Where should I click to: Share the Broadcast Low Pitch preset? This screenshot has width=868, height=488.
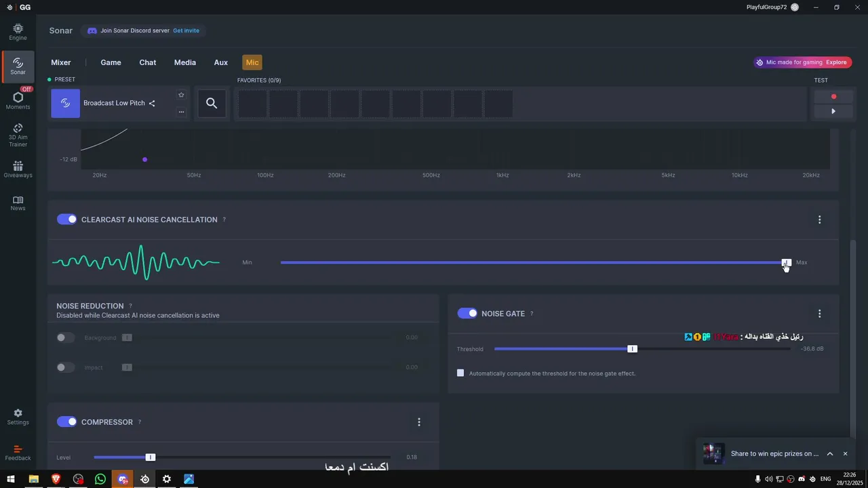pos(152,104)
